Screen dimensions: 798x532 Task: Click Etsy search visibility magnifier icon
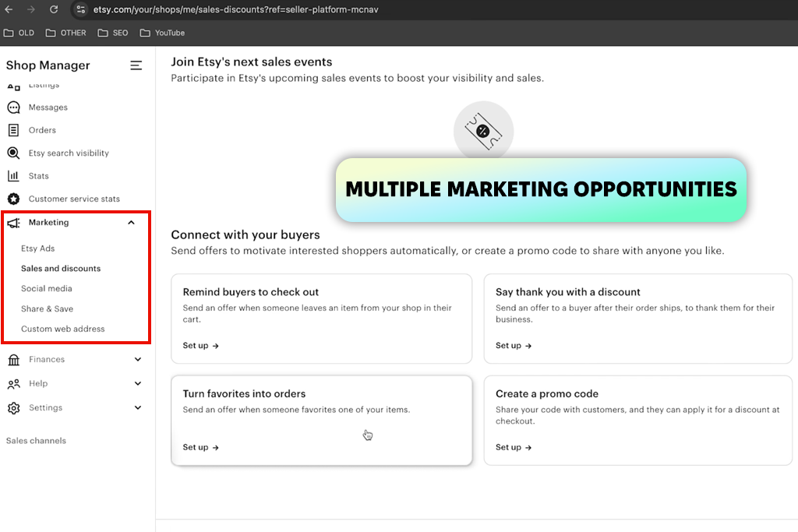point(14,153)
